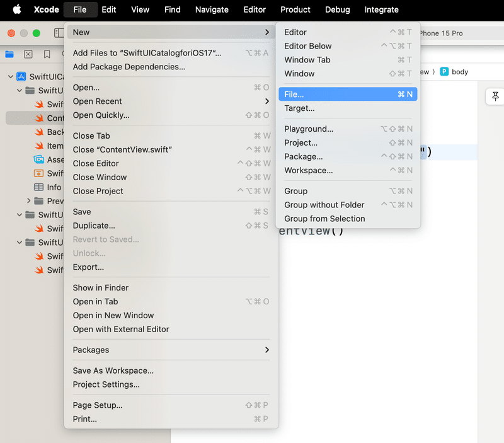Select the Swift icon beside Item file
The width and height of the screenshot is (504, 443).
[x=39, y=146]
